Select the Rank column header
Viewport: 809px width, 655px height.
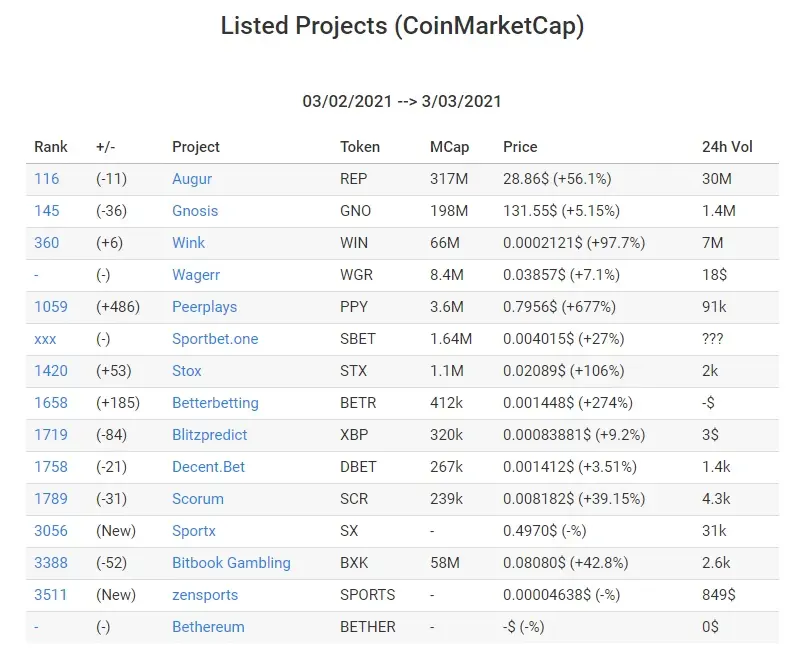coord(51,147)
